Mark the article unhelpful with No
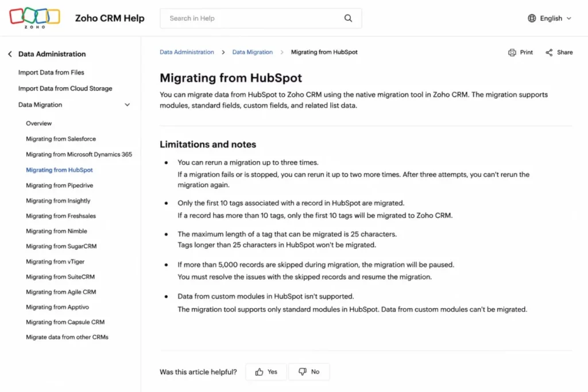 [309, 372]
